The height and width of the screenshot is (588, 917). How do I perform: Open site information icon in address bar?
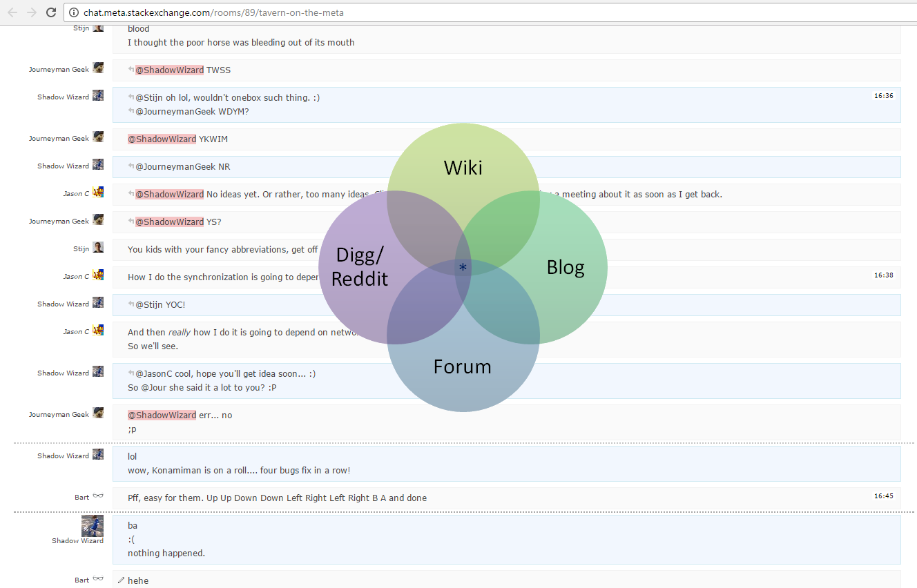coord(75,12)
